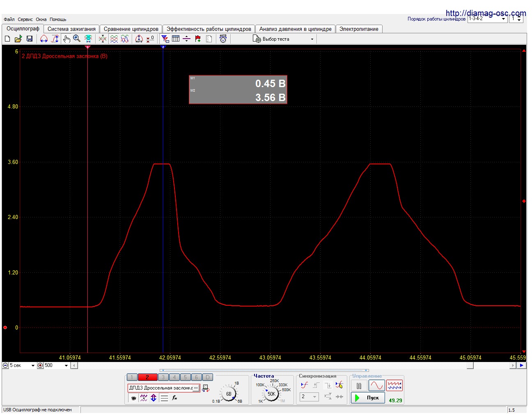Enable channel 1 button

tap(132, 377)
